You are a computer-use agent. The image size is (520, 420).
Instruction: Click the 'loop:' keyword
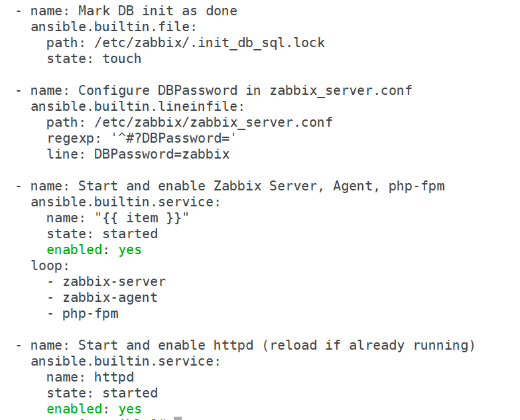point(50,265)
